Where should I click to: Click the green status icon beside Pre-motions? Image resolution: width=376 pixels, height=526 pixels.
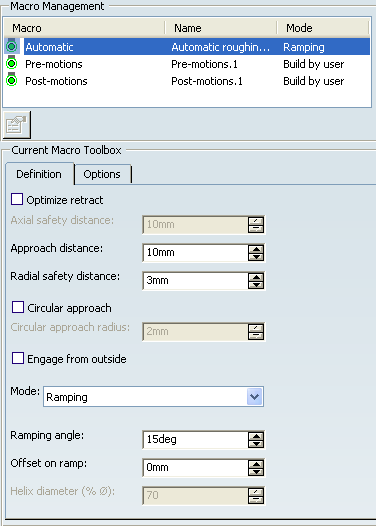click(12, 63)
